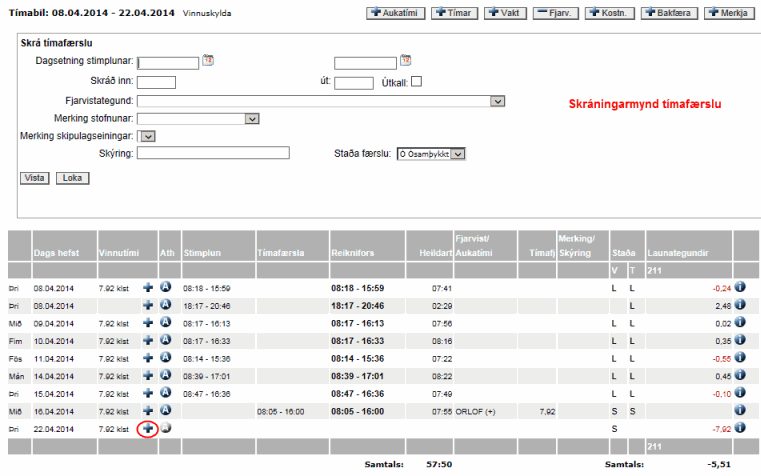Close the form with Loka button
Screen dimensions: 761x476
coord(72,178)
